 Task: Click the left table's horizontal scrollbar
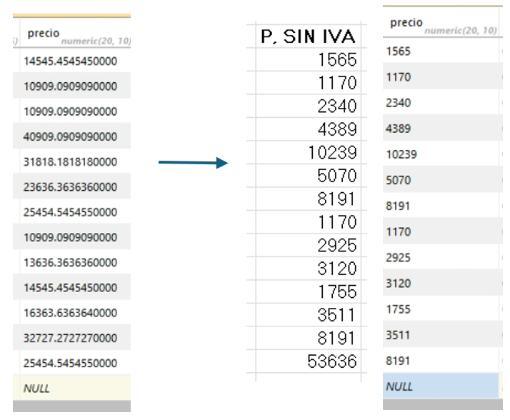click(71, 406)
